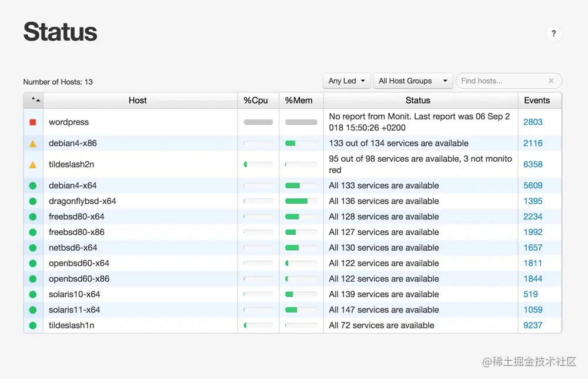Open events count 9237 for tildeslash1n
The height and width of the screenshot is (379, 588).
tap(533, 325)
